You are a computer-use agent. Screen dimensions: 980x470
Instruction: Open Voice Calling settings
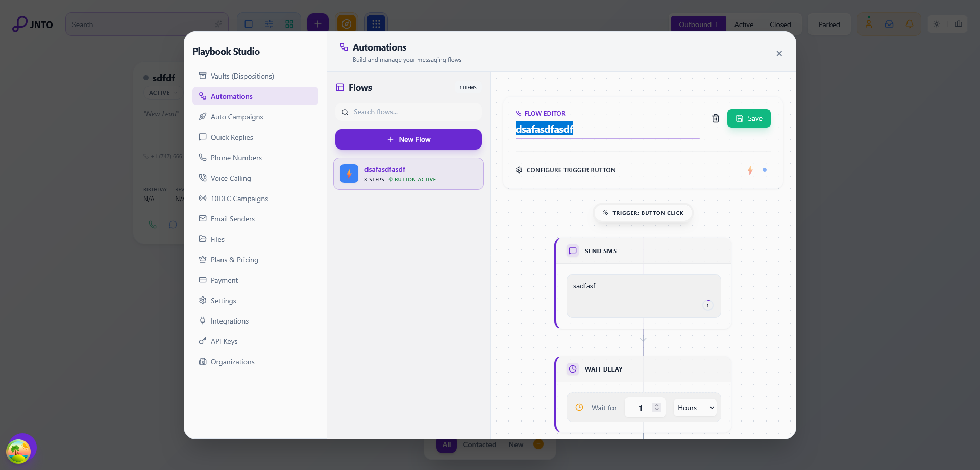click(255, 178)
